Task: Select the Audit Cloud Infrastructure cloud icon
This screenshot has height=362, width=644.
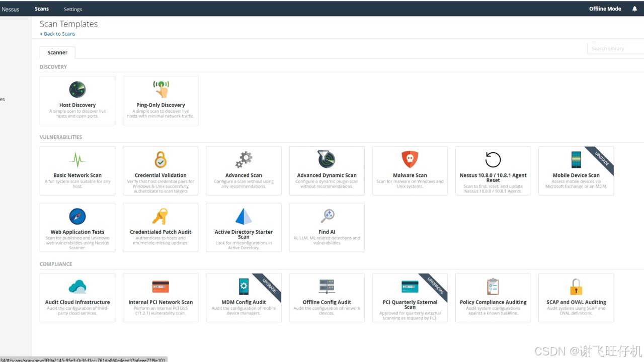Action: click(x=77, y=287)
